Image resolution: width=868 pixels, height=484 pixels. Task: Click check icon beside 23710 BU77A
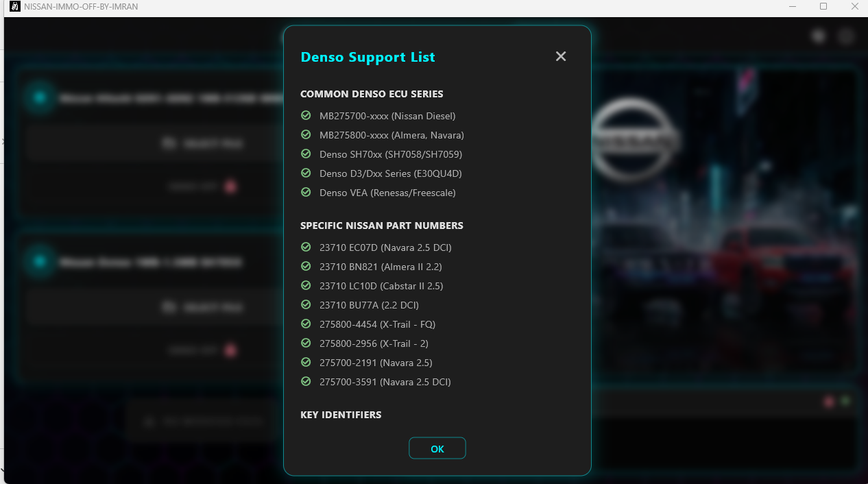[306, 304]
